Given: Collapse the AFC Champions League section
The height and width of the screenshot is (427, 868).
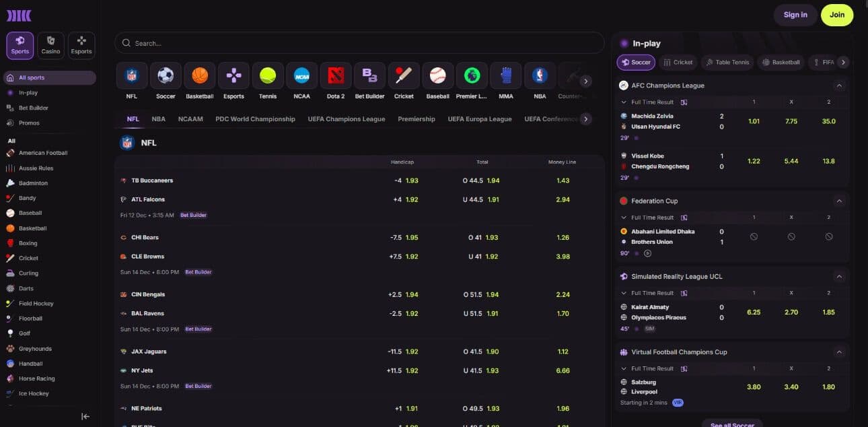Looking at the screenshot, I should 839,86.
